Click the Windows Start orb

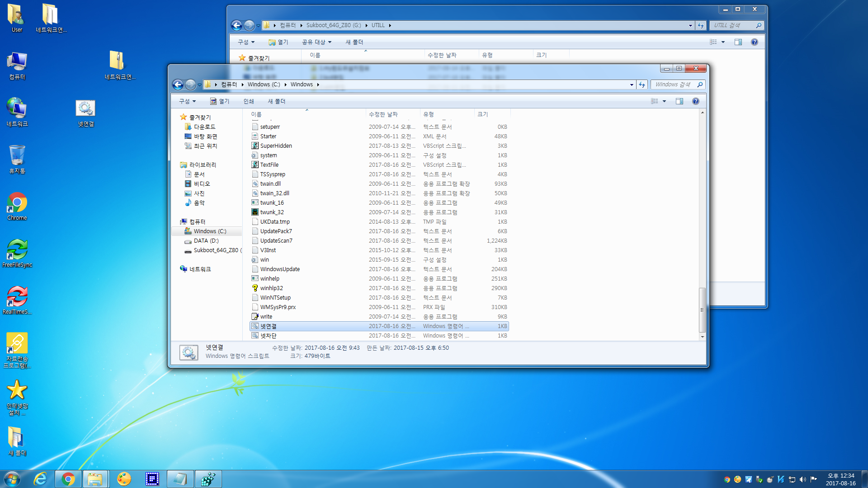click(12, 479)
